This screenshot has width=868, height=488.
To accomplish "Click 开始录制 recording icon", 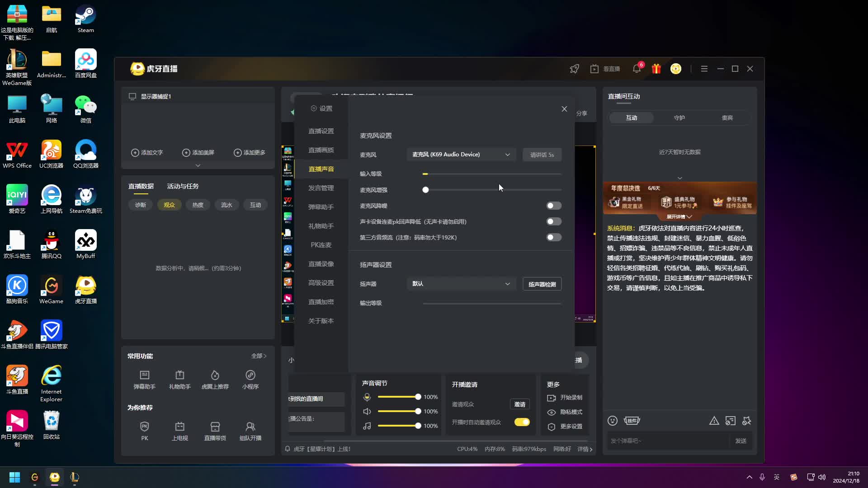I will point(552,398).
